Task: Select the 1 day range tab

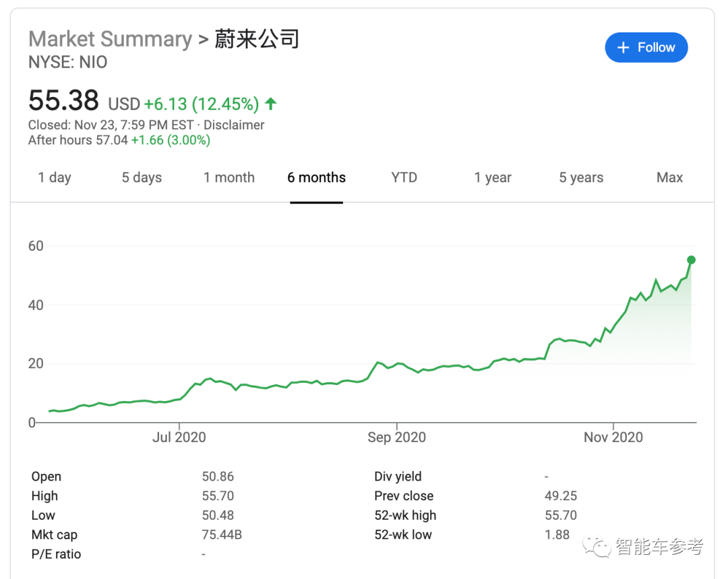Action: [x=55, y=178]
